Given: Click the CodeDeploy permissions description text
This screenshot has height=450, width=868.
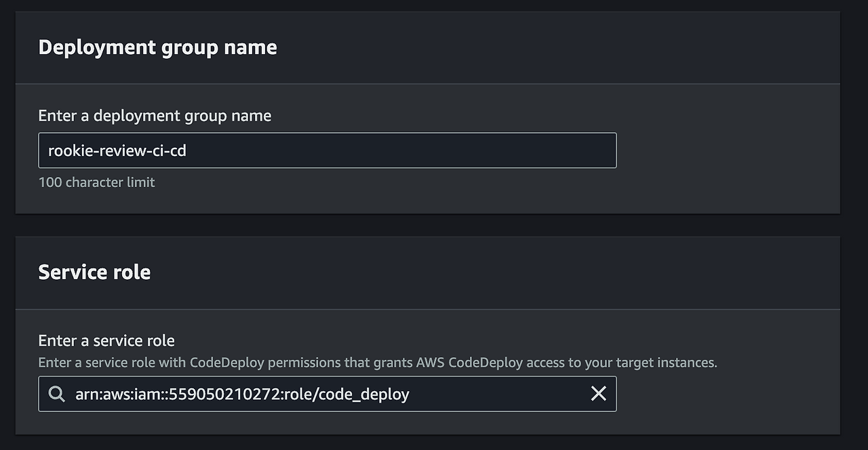Looking at the screenshot, I should [378, 363].
